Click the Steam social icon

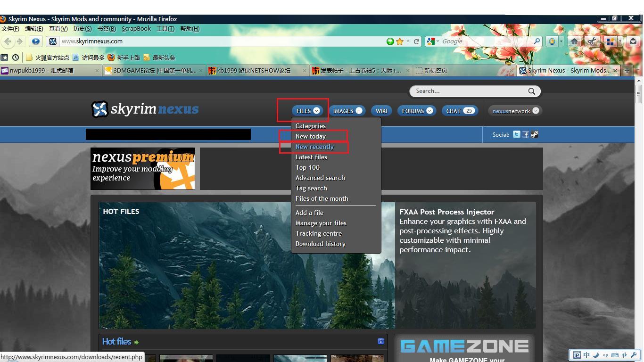tap(535, 134)
